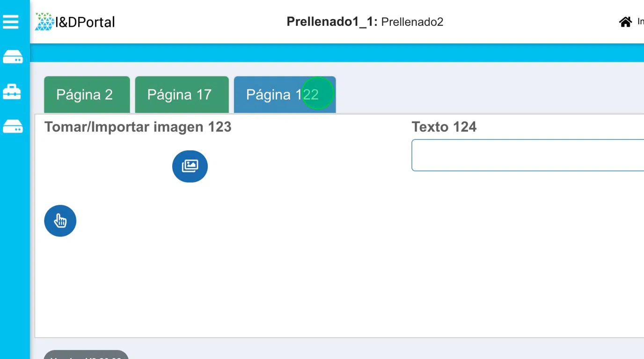Open the toolbox icon in the sidebar

(x=12, y=92)
